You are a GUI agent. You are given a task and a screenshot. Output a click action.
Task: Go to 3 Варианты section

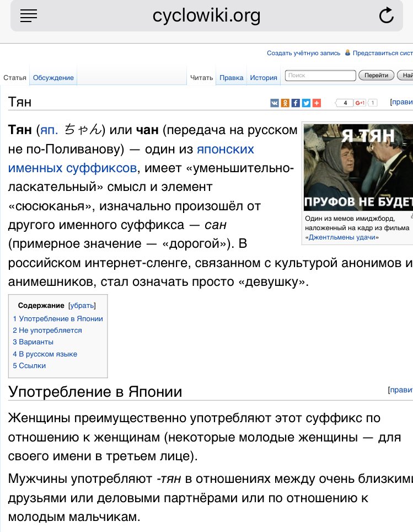click(33, 342)
